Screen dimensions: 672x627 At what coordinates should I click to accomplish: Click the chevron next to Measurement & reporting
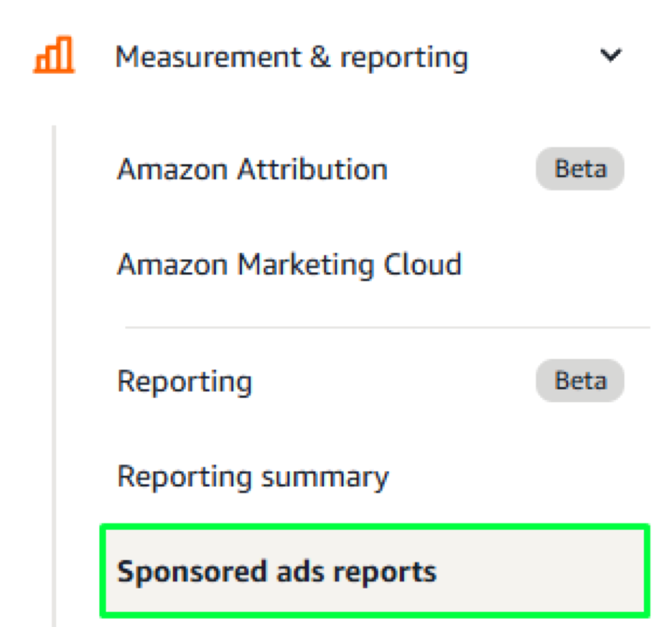click(x=609, y=55)
